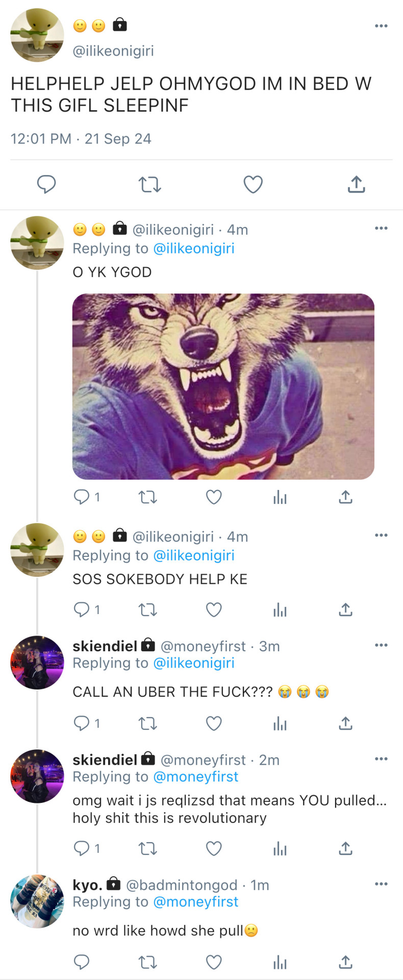This screenshot has height=980, width=403.
Task: Open more options for main tweet
Action: pyautogui.click(x=381, y=26)
